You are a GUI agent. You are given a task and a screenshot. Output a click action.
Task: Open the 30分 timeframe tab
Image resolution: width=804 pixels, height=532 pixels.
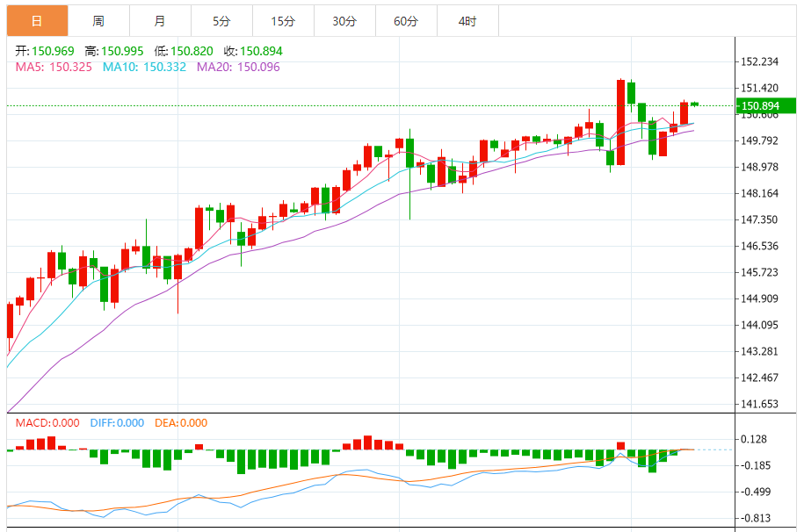click(x=344, y=21)
